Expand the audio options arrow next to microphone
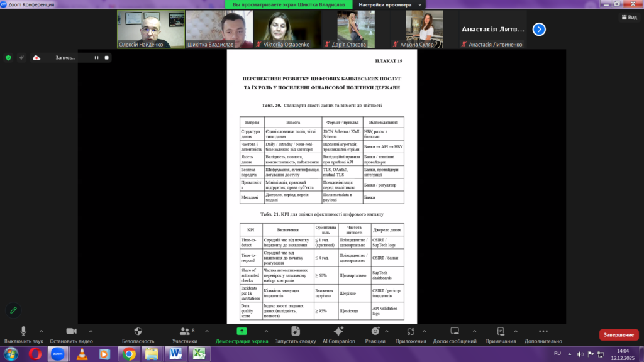 coord(42,331)
